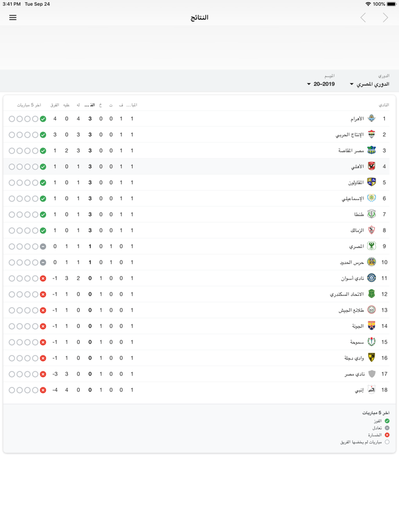Click the green win indicator beside الأهرام
Viewport: 399px width, 532px height.
coord(43,118)
